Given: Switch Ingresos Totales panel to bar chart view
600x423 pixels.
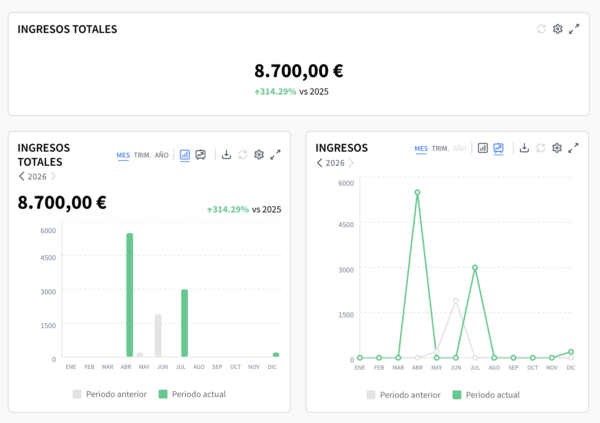Looking at the screenshot, I should (x=185, y=155).
